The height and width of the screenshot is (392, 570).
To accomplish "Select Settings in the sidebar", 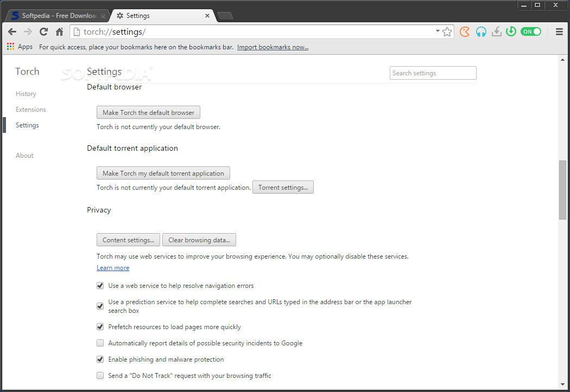I will [27, 125].
